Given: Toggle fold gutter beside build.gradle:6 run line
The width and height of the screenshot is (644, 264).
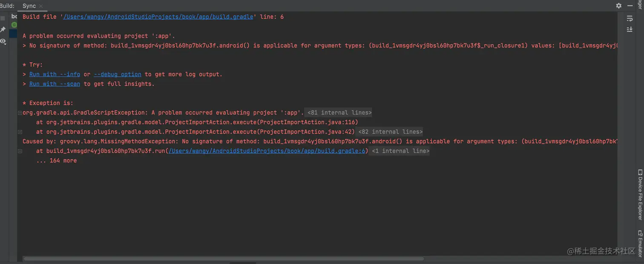Looking at the screenshot, I should (x=20, y=151).
